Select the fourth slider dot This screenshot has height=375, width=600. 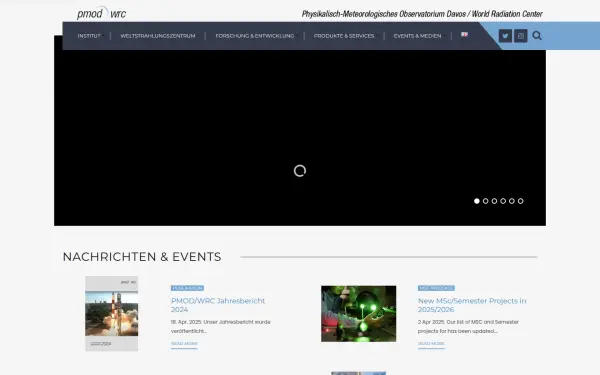(x=503, y=201)
